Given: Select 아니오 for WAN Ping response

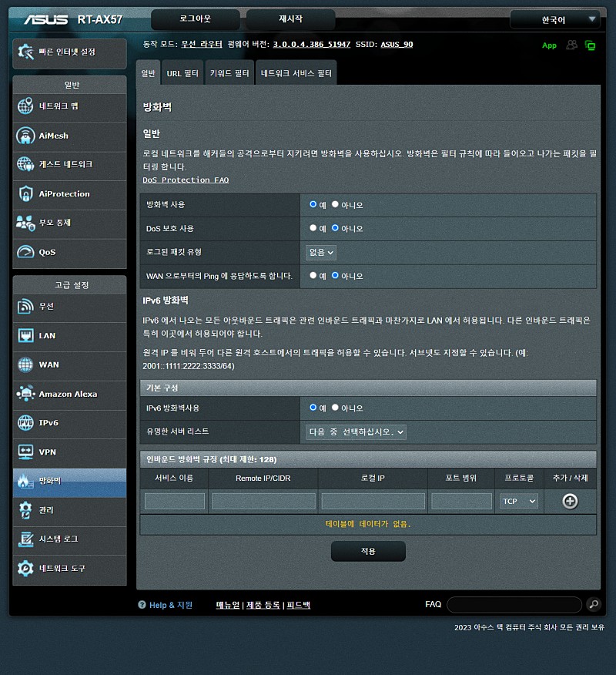Looking at the screenshot, I should (335, 275).
